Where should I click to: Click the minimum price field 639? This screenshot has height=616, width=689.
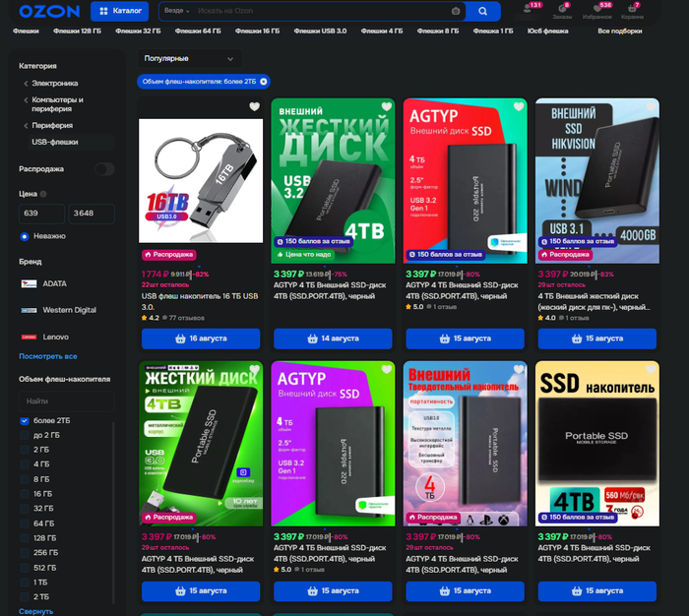(x=41, y=214)
